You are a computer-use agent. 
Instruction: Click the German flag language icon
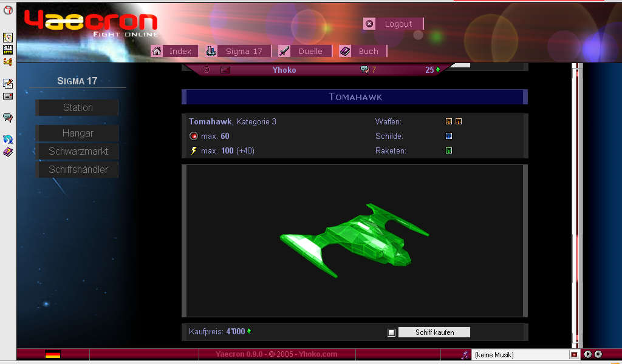click(x=53, y=354)
